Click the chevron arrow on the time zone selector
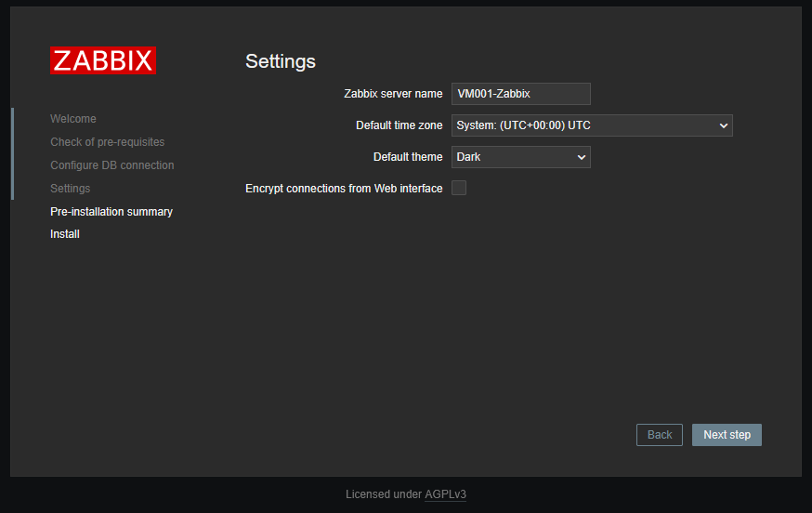This screenshot has width=812, height=513. click(724, 125)
